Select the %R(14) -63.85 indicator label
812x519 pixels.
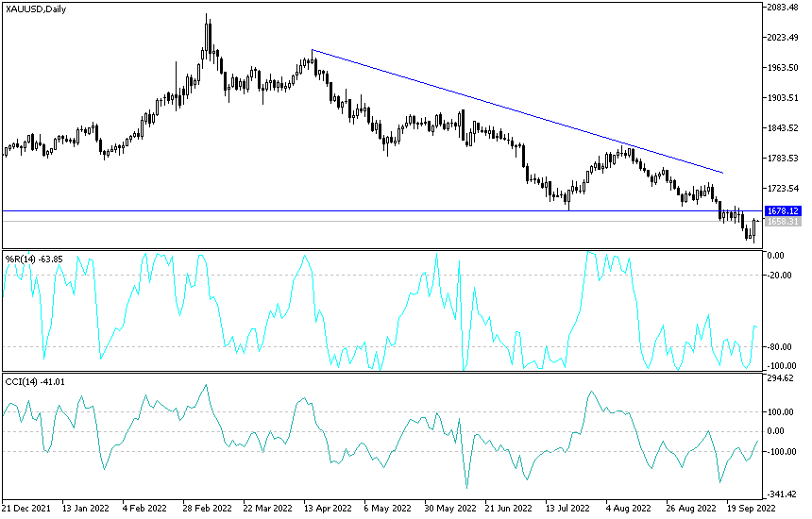(34, 259)
